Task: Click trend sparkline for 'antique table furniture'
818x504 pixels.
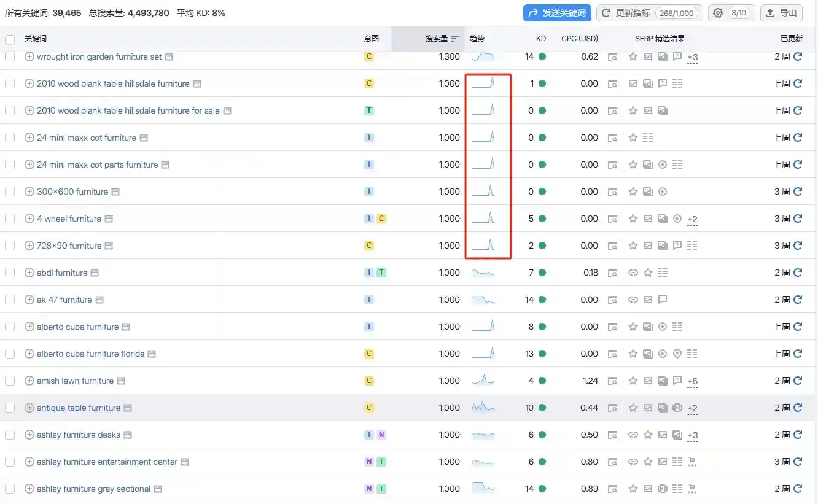Action: point(483,407)
